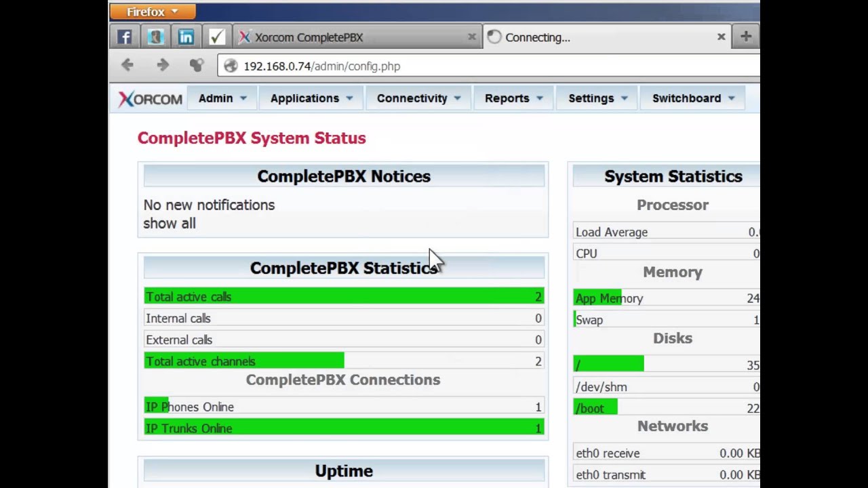Viewport: 868px width, 488px height.
Task: Click the CompletePBX Notices header
Action: [x=344, y=176]
